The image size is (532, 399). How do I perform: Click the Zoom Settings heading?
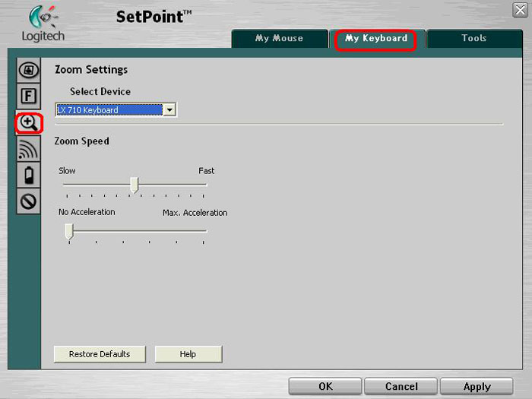(91, 70)
